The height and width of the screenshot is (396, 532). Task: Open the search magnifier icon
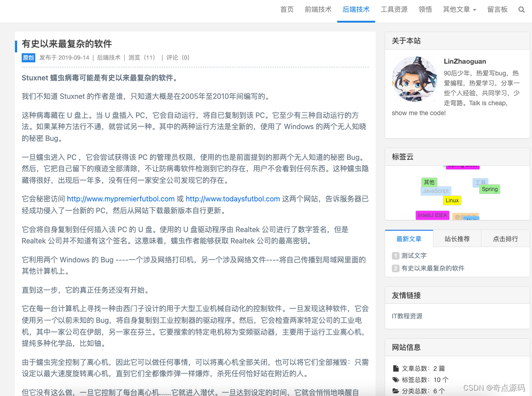[522, 10]
